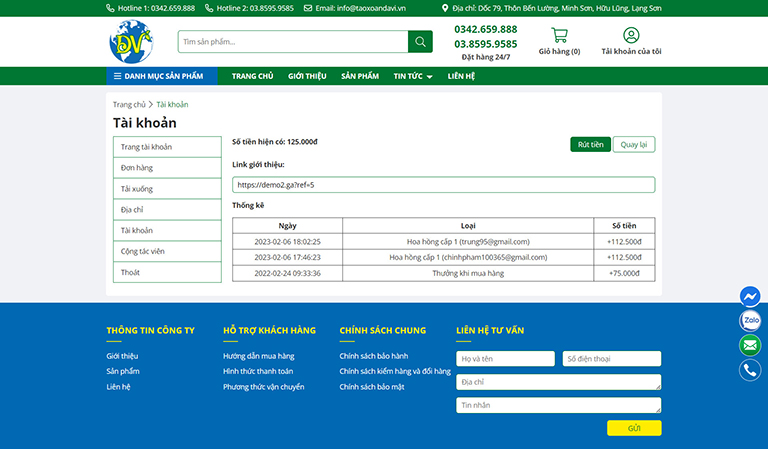Expand the Tin tức dropdown arrow
This screenshot has height=449, width=768.
[430, 77]
